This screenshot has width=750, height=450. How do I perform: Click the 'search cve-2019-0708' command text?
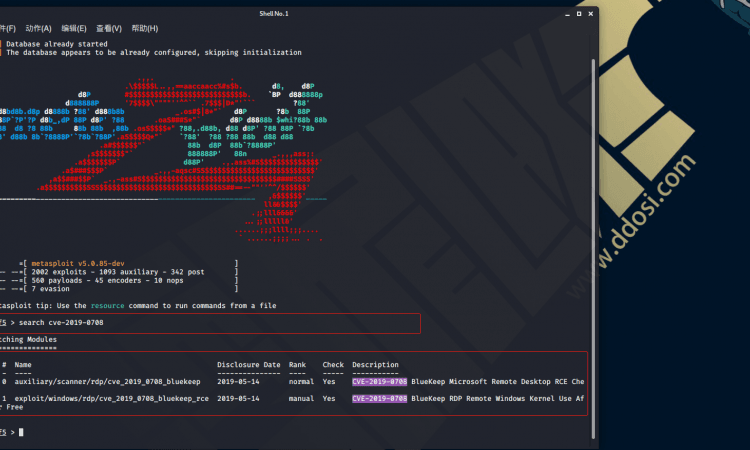pos(61,323)
